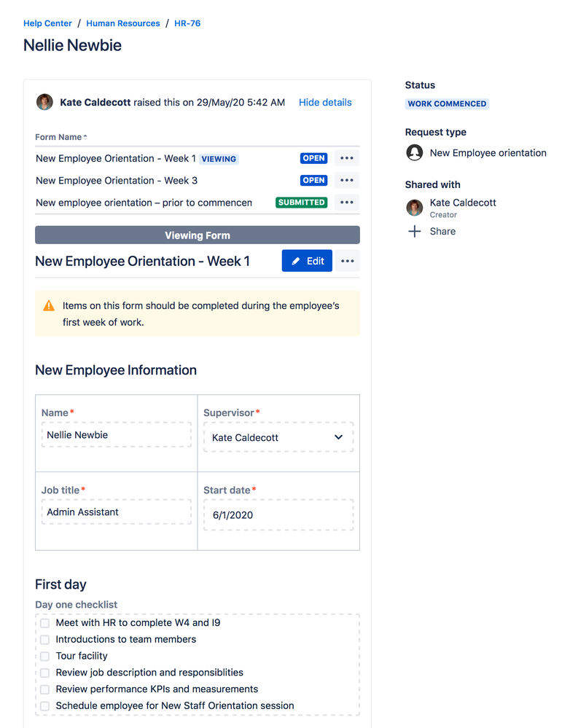Open ellipsis menu for the submitted orientation form
Image resolution: width=570 pixels, height=728 pixels.
coord(347,202)
